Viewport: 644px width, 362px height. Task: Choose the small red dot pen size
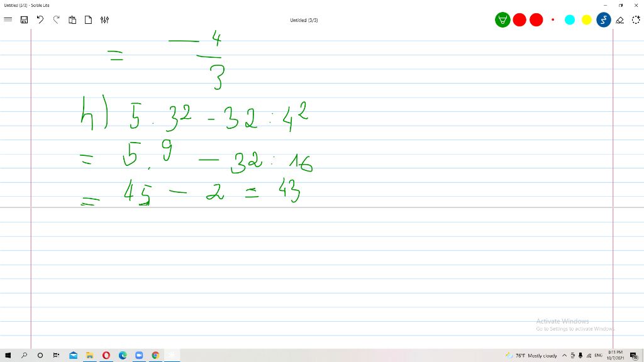click(x=553, y=19)
